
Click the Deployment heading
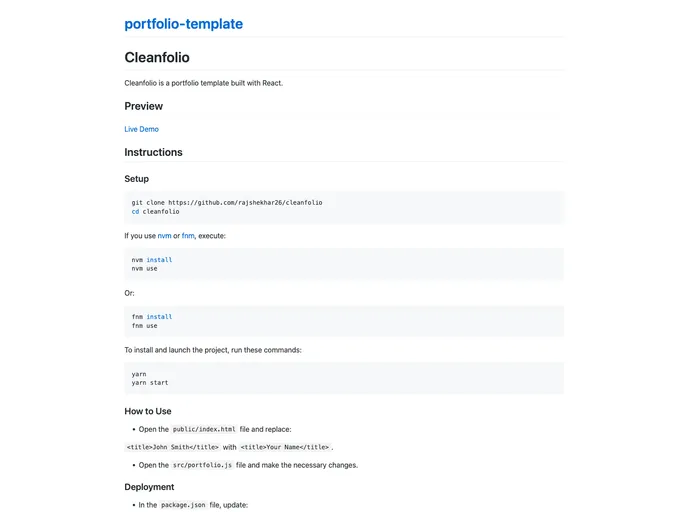tap(149, 487)
